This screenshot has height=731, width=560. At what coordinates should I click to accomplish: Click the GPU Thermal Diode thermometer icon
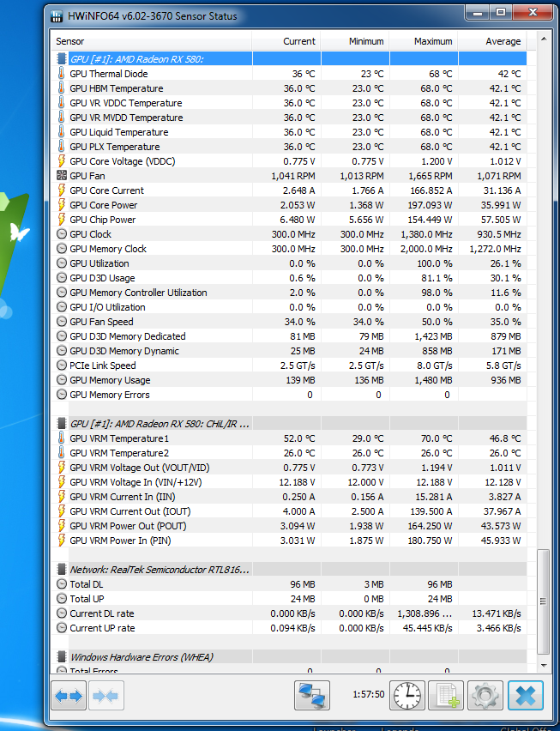[61, 73]
